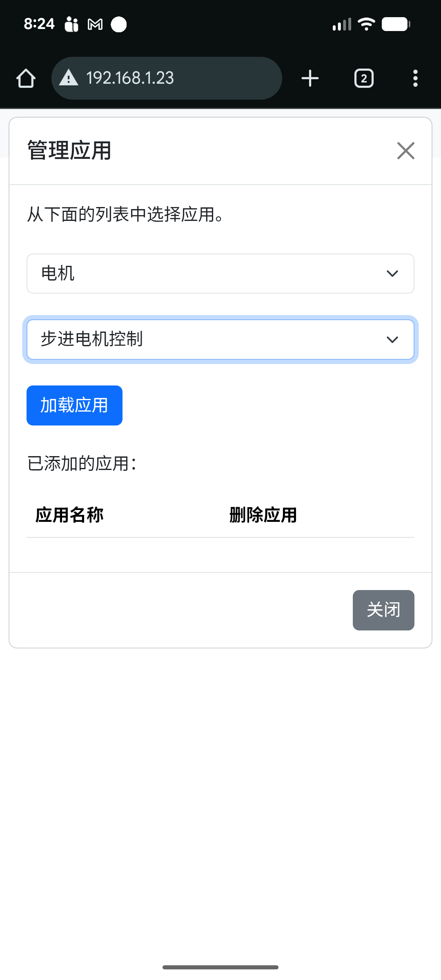
Task: Click the 删除应用 column header
Action: tap(263, 515)
